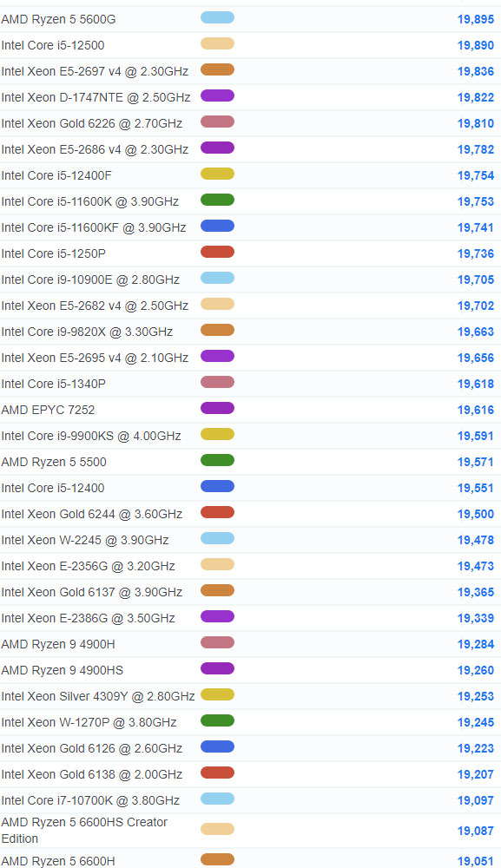Open the Intel Xeon E5-2697 v4 entry

tap(95, 71)
